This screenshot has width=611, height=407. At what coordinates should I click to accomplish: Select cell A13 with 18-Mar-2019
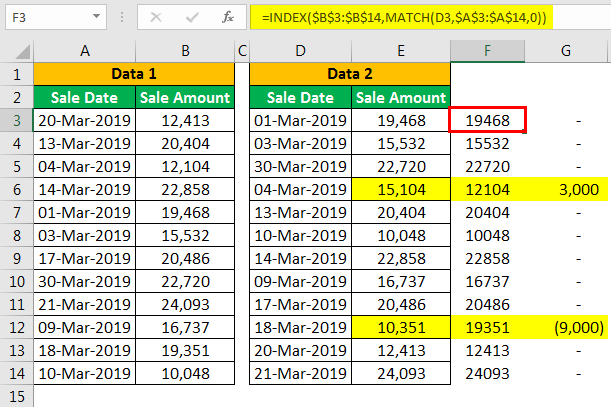(x=85, y=350)
